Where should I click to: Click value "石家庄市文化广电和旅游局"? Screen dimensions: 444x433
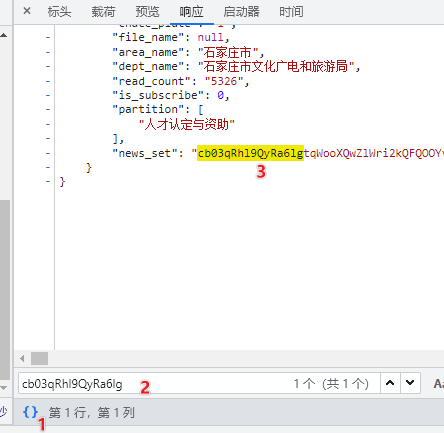point(276,66)
